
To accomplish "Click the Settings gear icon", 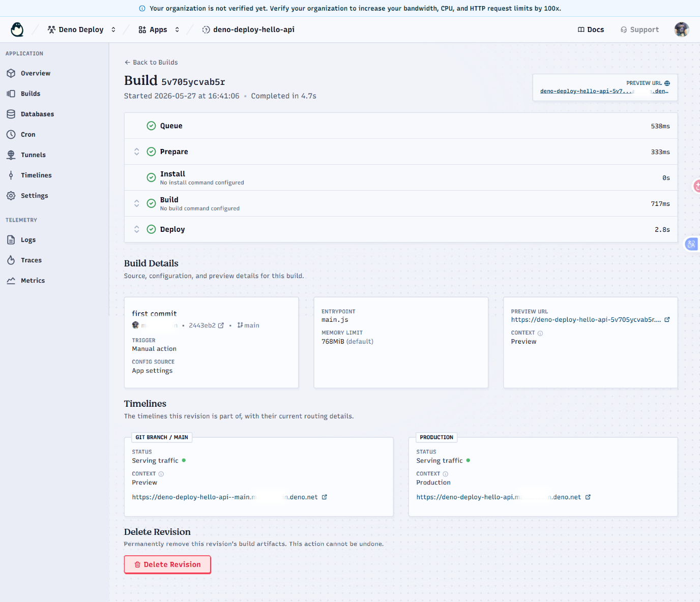I will click(x=11, y=195).
